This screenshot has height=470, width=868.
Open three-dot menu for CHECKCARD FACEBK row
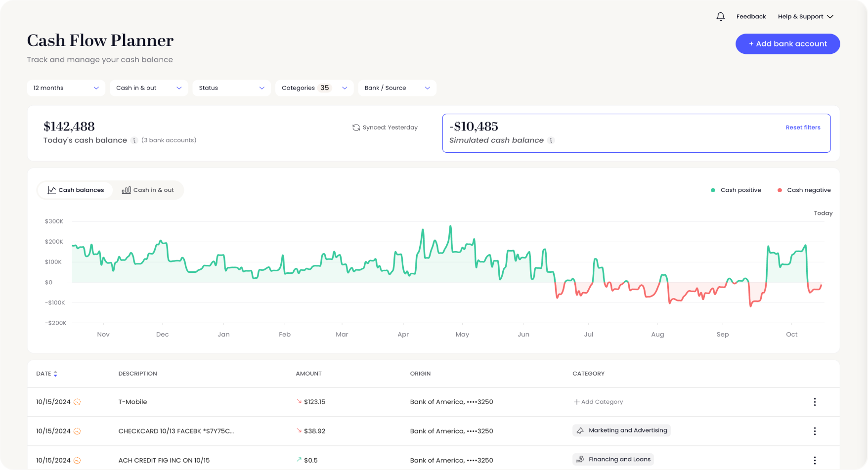[x=815, y=431]
